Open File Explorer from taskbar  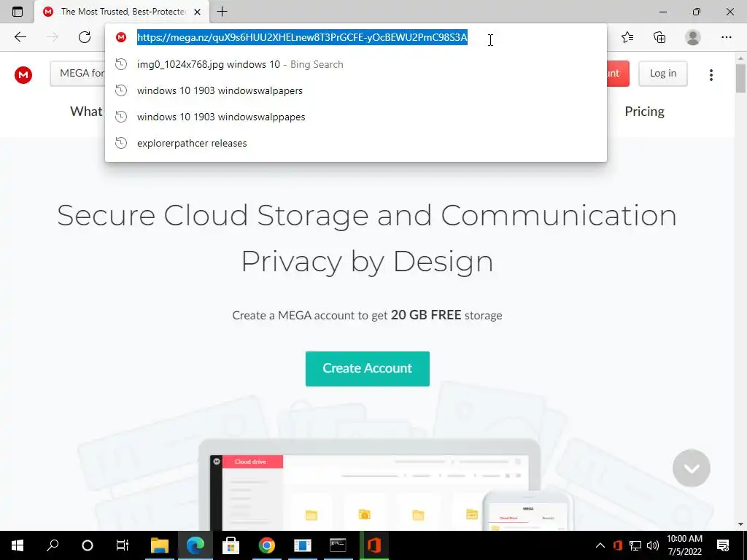click(160, 545)
